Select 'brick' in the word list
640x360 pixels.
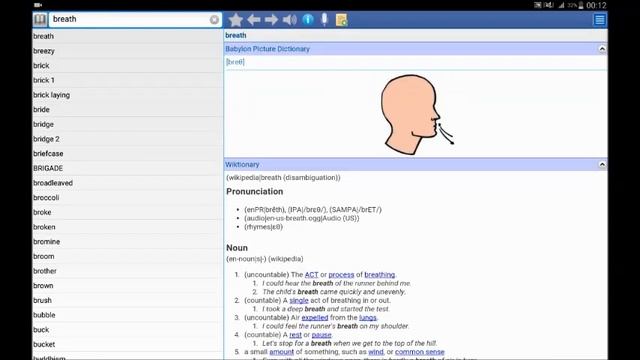point(127,66)
